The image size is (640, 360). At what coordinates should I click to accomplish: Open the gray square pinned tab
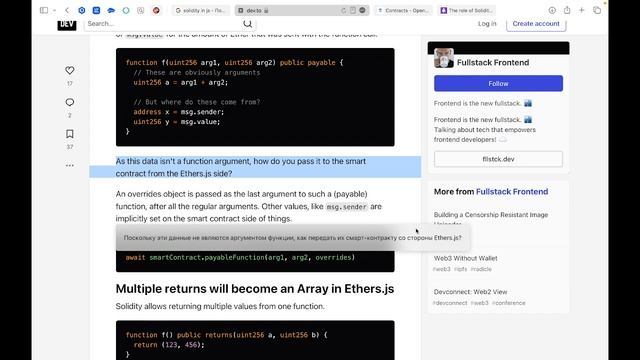coord(141,10)
